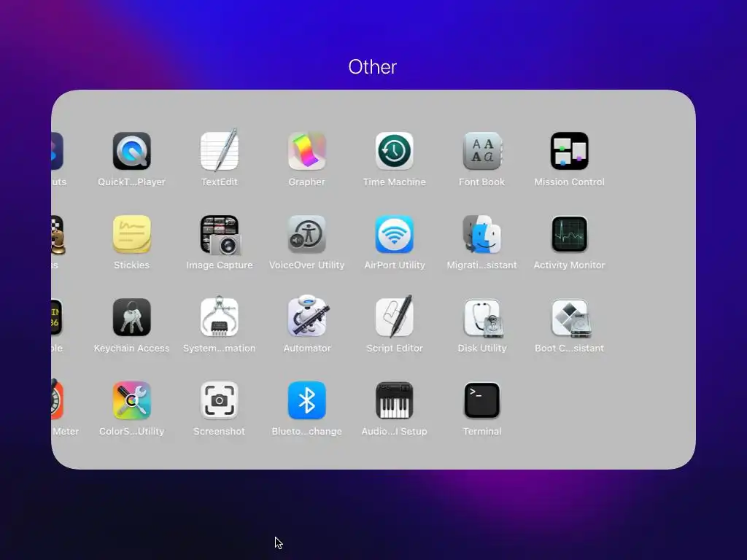This screenshot has width=747, height=560.
Task: Open Activity Monitor icon
Action: pyautogui.click(x=569, y=234)
